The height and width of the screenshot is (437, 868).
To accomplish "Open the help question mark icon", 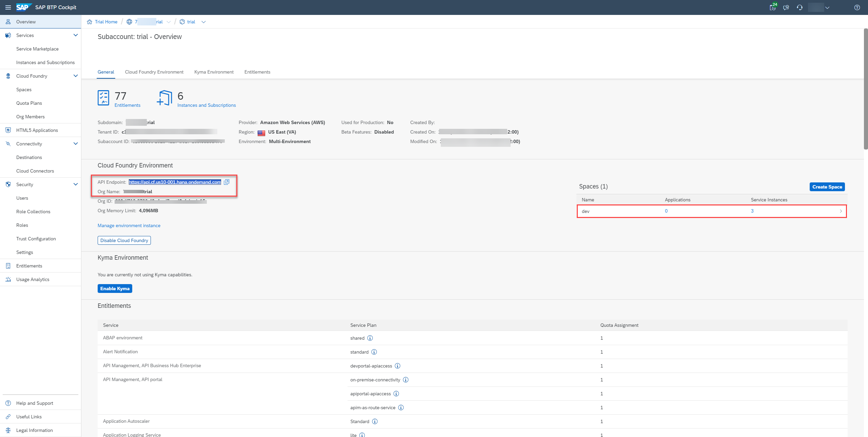I will coord(857,7).
